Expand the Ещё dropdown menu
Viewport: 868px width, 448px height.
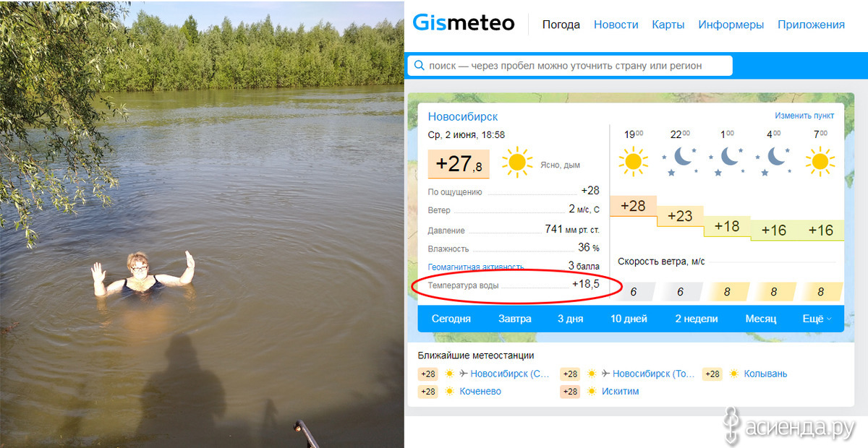(x=817, y=319)
